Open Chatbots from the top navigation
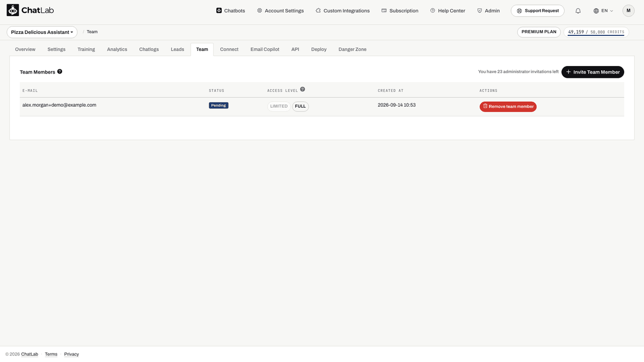The image size is (644, 362). (x=231, y=11)
